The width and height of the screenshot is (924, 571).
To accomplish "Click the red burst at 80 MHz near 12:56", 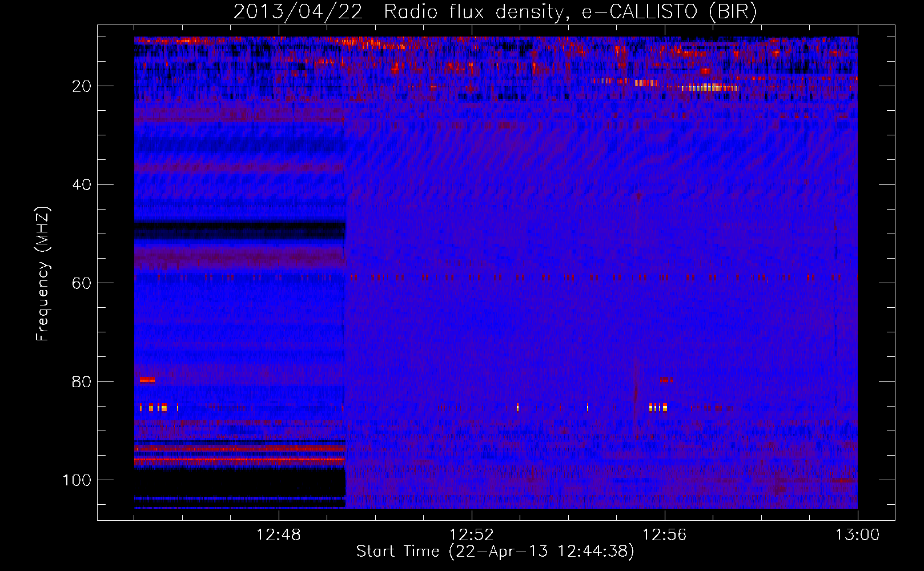I will pos(666,380).
